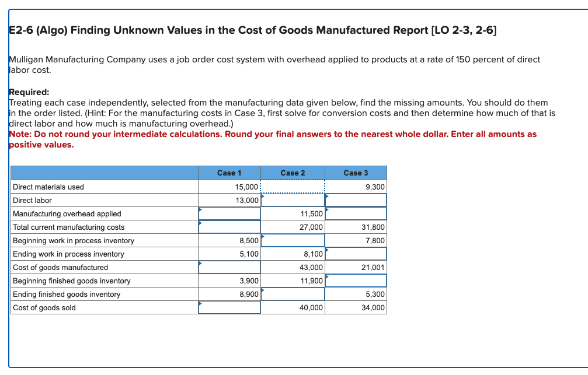The height and width of the screenshot is (375, 588).
Task: Click Case 3 value 21,001
Action: [x=373, y=268]
